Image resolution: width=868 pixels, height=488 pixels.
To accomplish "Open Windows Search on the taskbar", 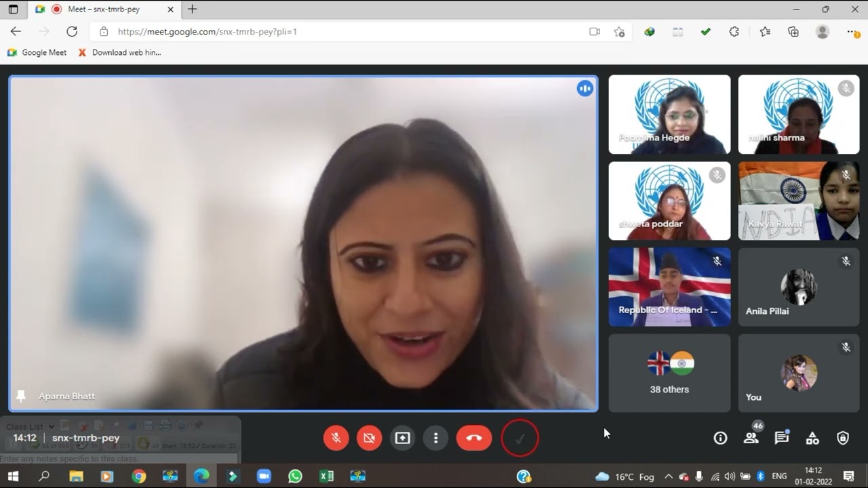I will (x=44, y=476).
